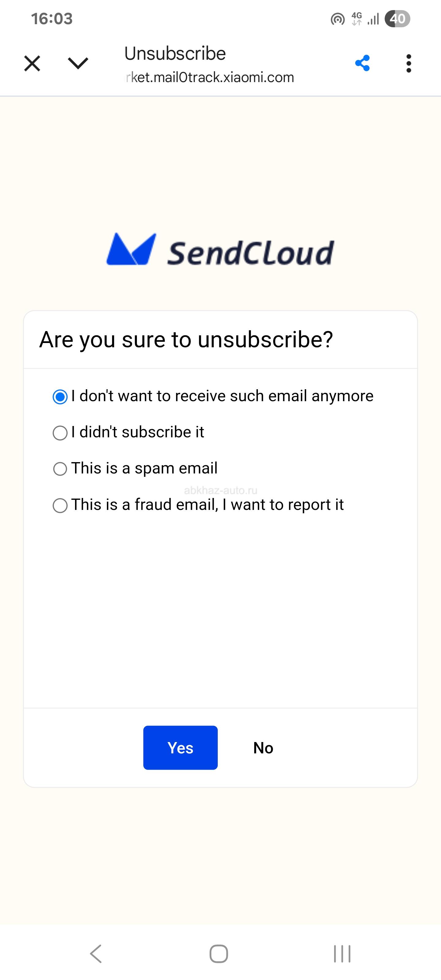This screenshot has width=441, height=980.
Task: Tap the Unsubscribe page title
Action: click(175, 53)
